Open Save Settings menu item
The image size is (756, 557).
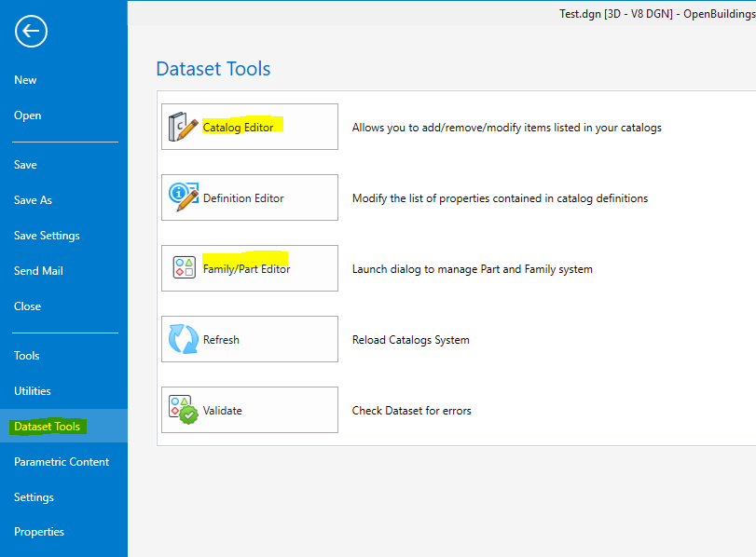point(47,236)
